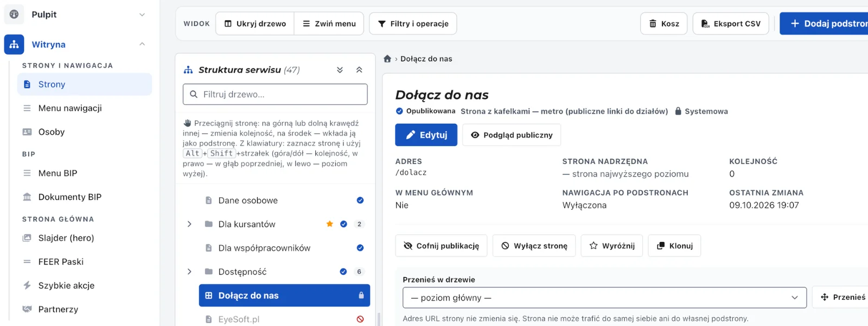This screenshot has width=868, height=326.
Task: Click the Dostępność folder icon
Action: point(208,271)
